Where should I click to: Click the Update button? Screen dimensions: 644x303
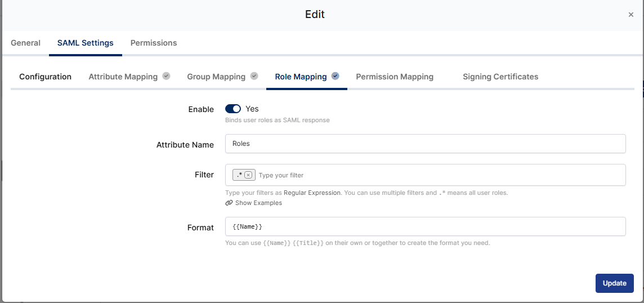[614, 283]
